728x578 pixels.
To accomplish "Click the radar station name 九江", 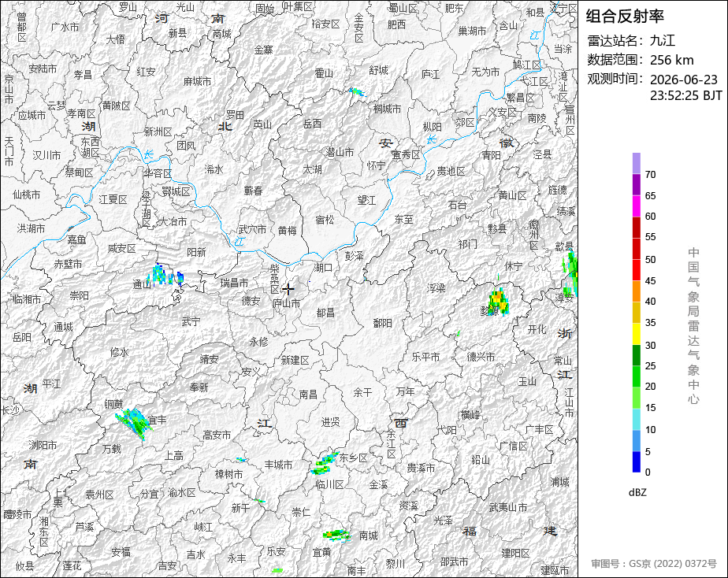I will click(663, 40).
